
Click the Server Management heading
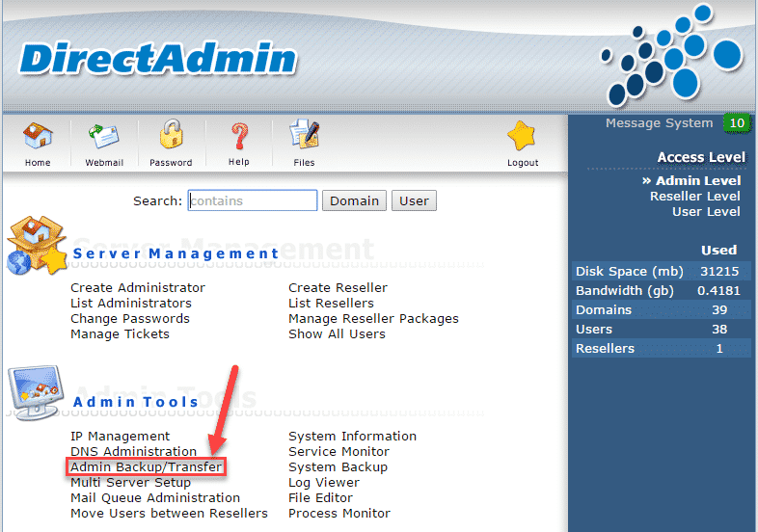[x=176, y=253]
